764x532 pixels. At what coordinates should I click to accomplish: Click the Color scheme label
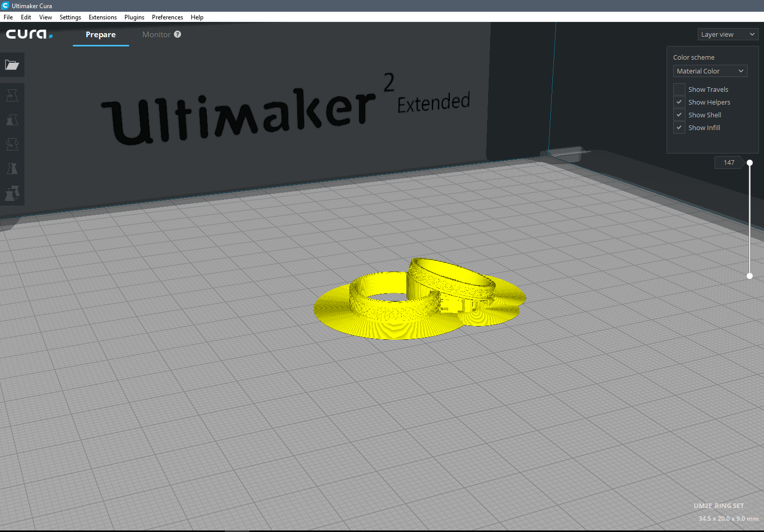click(694, 57)
